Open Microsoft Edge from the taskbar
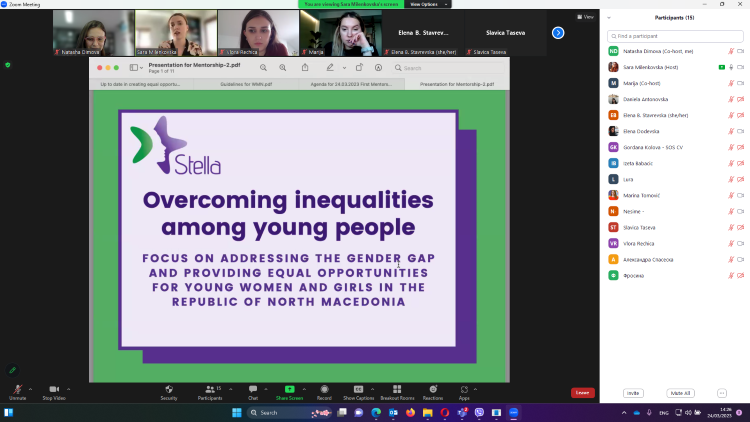This screenshot has height=422, width=750. (x=376, y=412)
